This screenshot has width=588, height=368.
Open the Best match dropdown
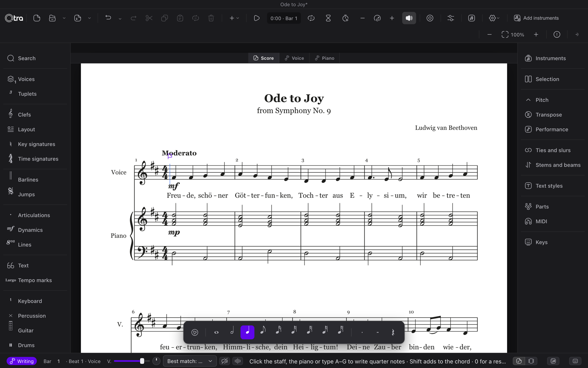pyautogui.click(x=190, y=361)
